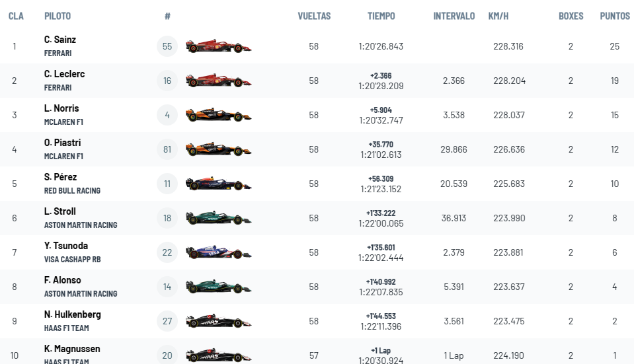This screenshot has width=634, height=364.
Task: Click the VUELTAS column header
Action: click(x=314, y=16)
